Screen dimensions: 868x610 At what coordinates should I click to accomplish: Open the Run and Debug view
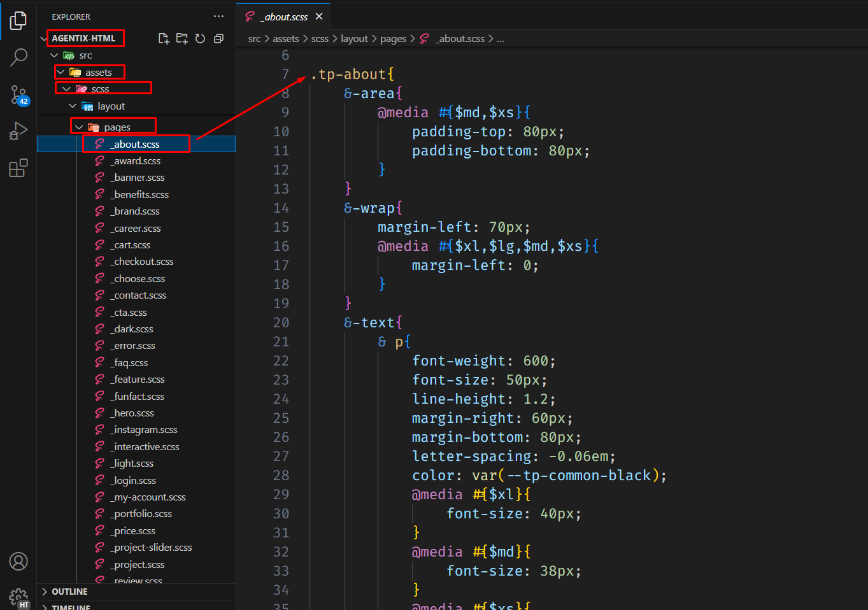pyautogui.click(x=18, y=131)
